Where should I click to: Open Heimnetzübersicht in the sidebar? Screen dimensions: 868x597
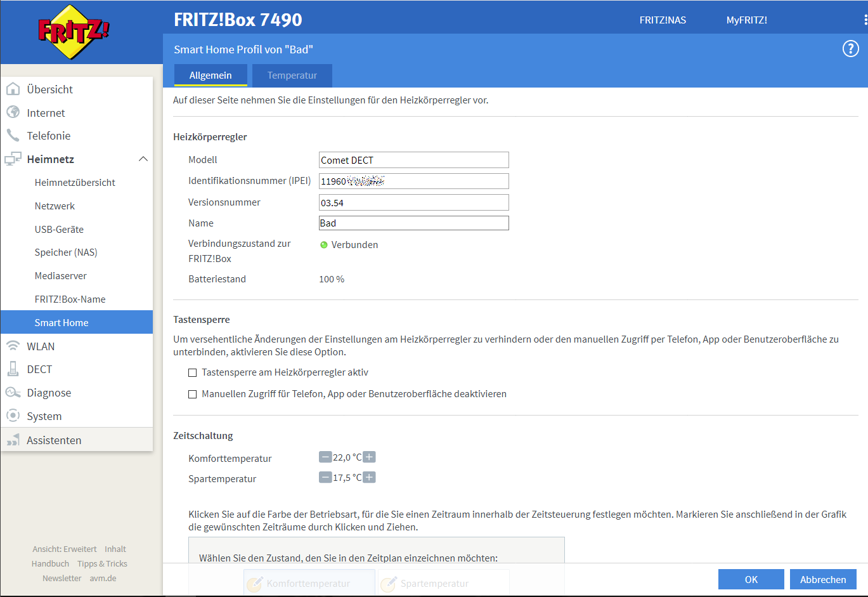tap(75, 183)
